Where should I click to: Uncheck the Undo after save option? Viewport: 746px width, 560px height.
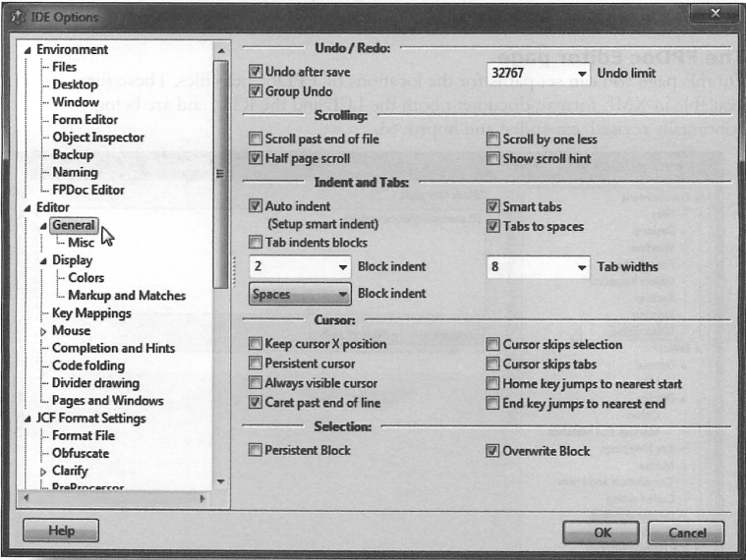[257, 73]
